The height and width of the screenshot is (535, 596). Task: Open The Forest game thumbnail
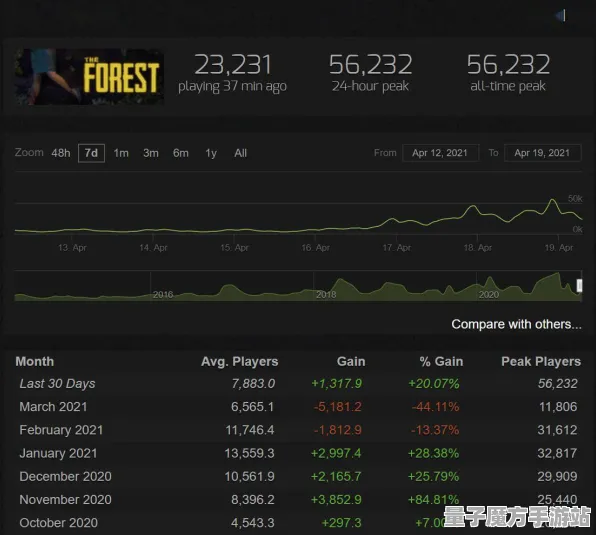(90, 76)
